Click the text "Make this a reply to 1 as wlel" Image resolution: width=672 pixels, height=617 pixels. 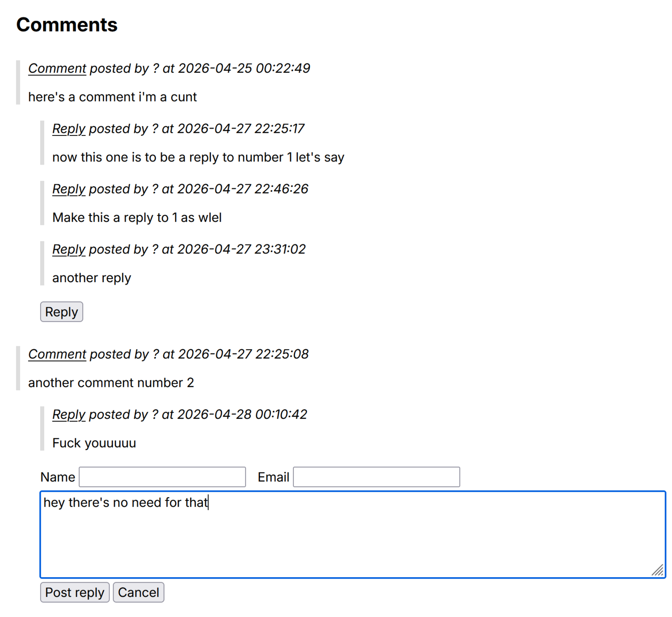coord(137,218)
